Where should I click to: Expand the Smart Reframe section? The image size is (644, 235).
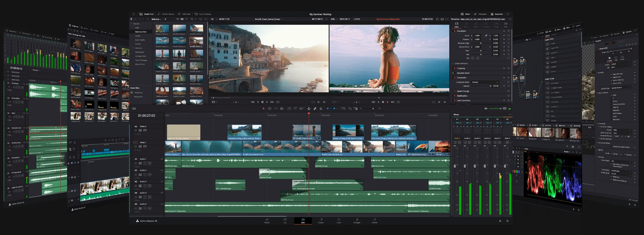[453, 64]
